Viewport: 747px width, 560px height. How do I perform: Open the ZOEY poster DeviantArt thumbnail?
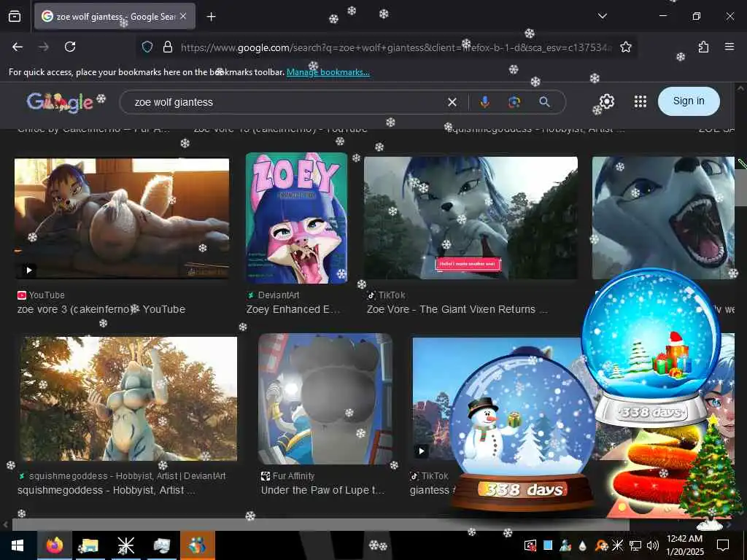tap(296, 218)
